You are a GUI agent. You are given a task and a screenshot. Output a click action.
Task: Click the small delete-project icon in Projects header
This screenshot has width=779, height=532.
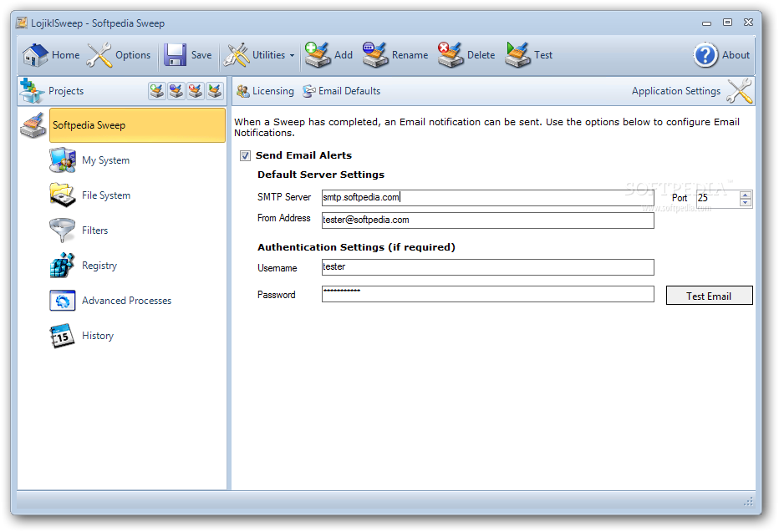[x=196, y=91]
